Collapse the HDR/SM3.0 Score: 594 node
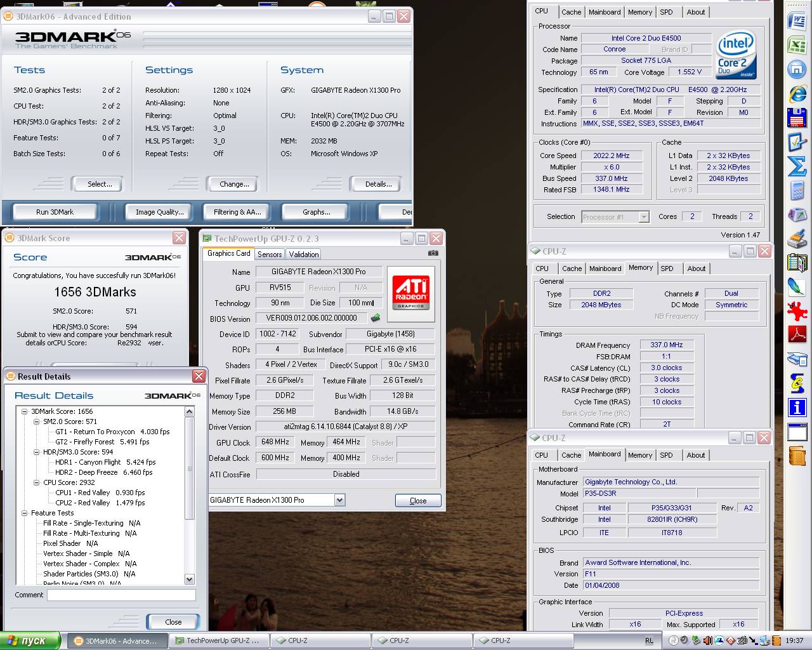This screenshot has height=650, width=812. coord(37,452)
